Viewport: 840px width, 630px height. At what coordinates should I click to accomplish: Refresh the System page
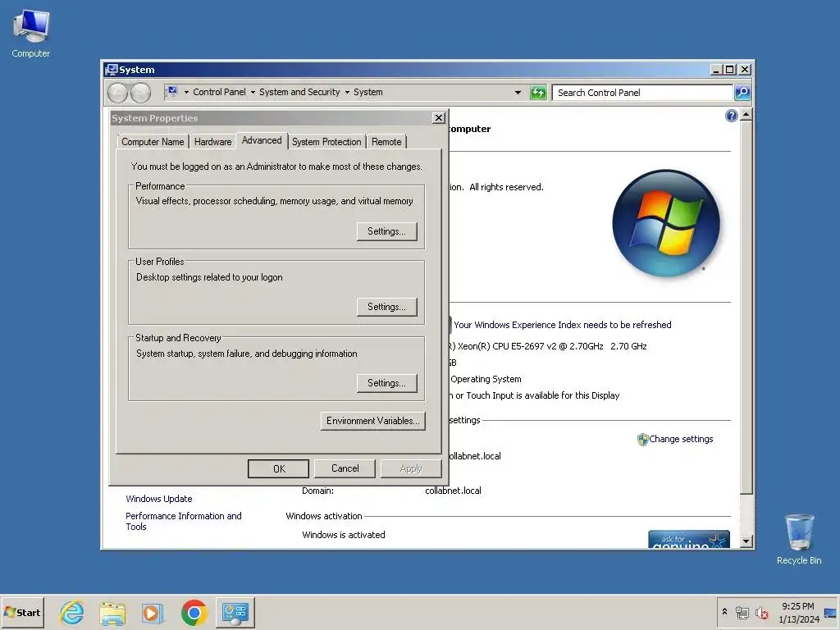tap(538, 93)
